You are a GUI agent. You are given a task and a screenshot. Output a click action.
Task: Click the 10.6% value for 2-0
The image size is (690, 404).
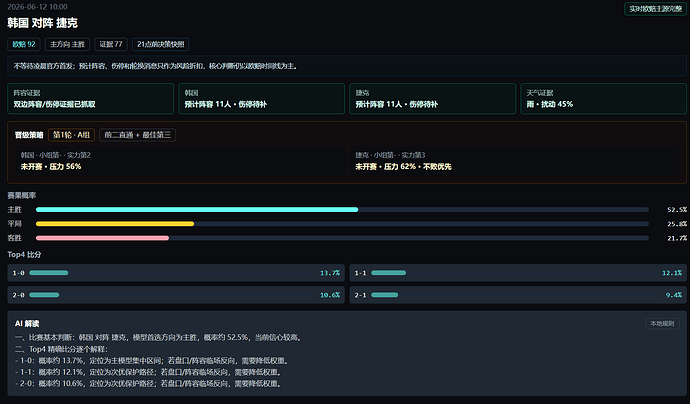(330, 295)
